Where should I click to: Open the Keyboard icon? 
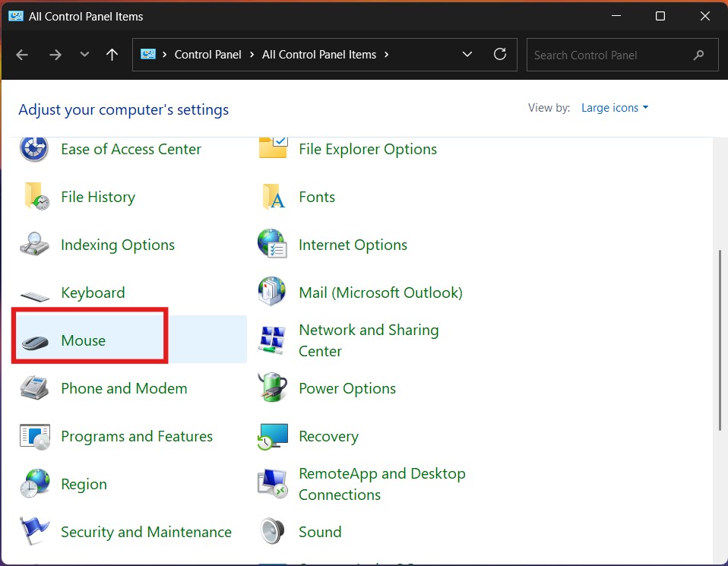35,296
